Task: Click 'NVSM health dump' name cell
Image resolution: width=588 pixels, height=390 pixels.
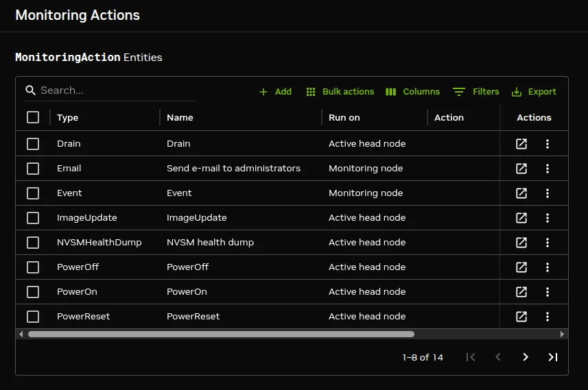Action: pyautogui.click(x=211, y=243)
